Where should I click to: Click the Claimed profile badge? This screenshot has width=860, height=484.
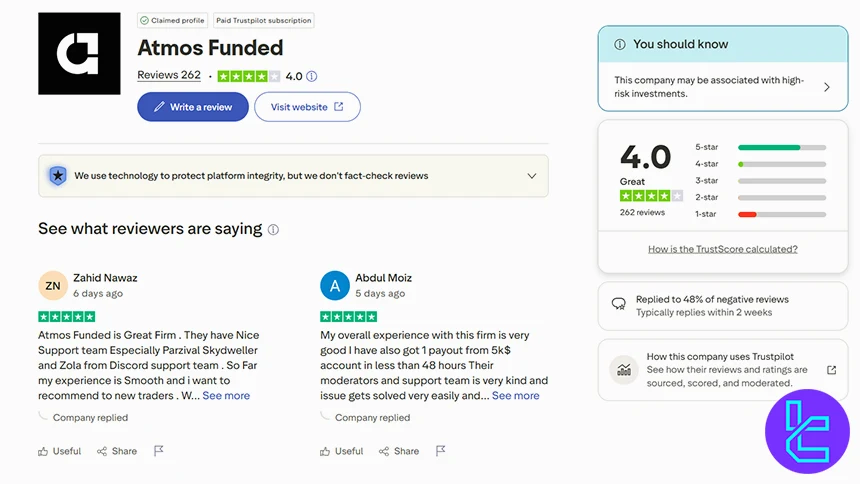172,20
